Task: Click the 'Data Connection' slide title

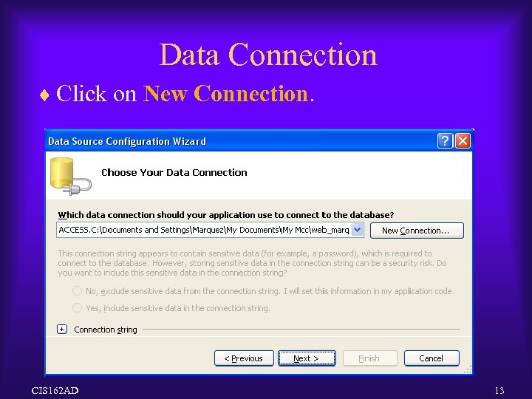Action: coord(268,54)
